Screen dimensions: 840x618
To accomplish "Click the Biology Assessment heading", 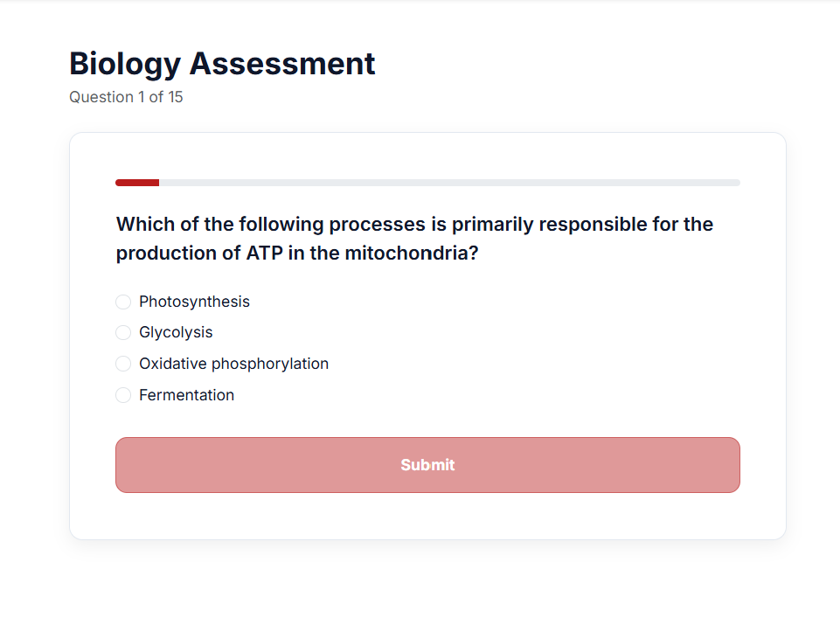I will [x=222, y=64].
